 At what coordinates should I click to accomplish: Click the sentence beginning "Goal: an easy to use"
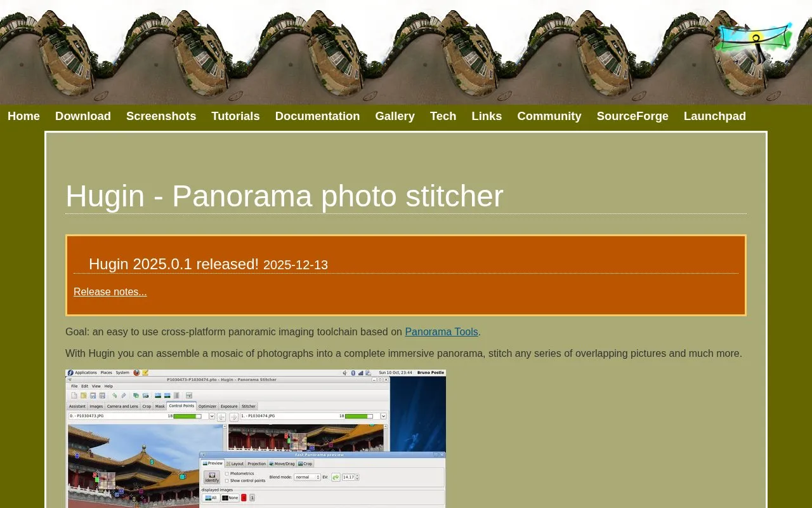pyautogui.click(x=273, y=331)
